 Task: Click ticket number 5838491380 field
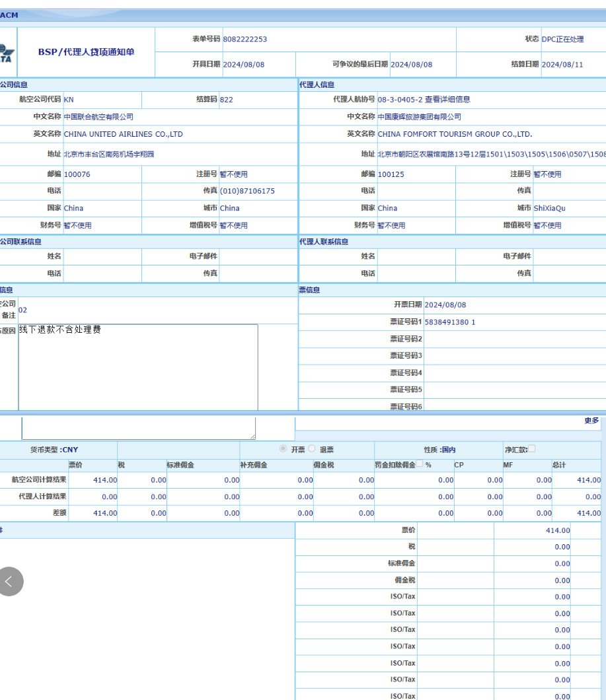click(x=449, y=322)
